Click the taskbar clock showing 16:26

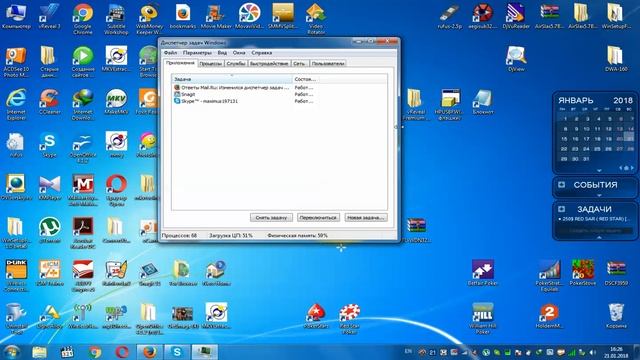tap(616, 352)
